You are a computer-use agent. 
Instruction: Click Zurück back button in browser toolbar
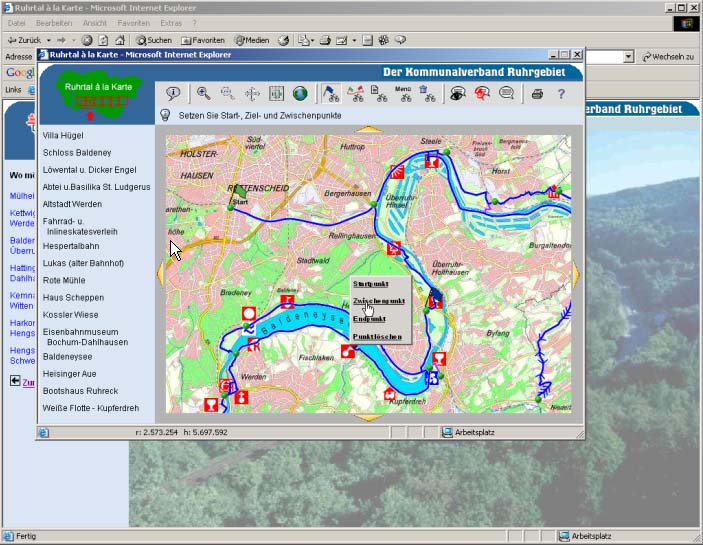[x=25, y=40]
